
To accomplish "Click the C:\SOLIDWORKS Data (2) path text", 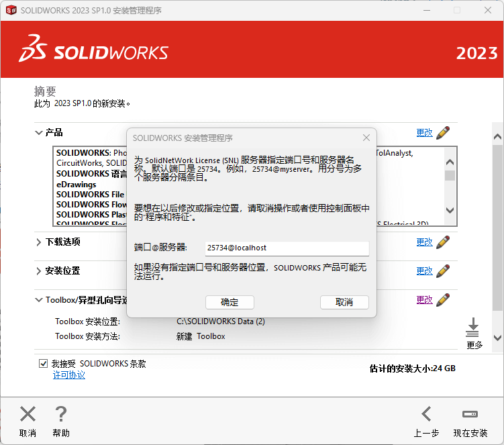I will (221, 322).
